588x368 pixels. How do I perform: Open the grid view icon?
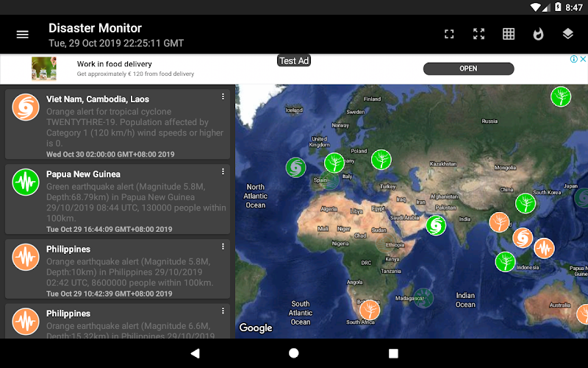click(509, 34)
